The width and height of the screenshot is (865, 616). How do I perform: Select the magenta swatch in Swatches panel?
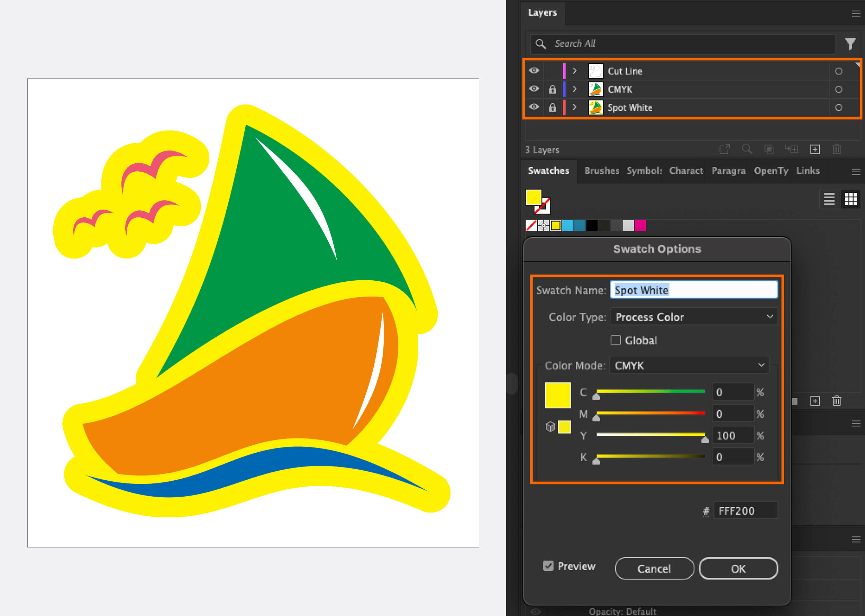point(640,226)
